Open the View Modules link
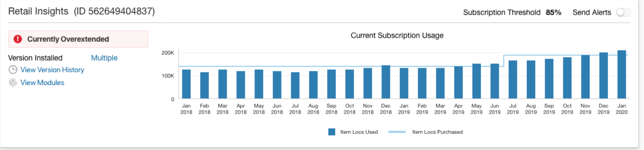Viewport: 644px width, 150px height. [42, 83]
